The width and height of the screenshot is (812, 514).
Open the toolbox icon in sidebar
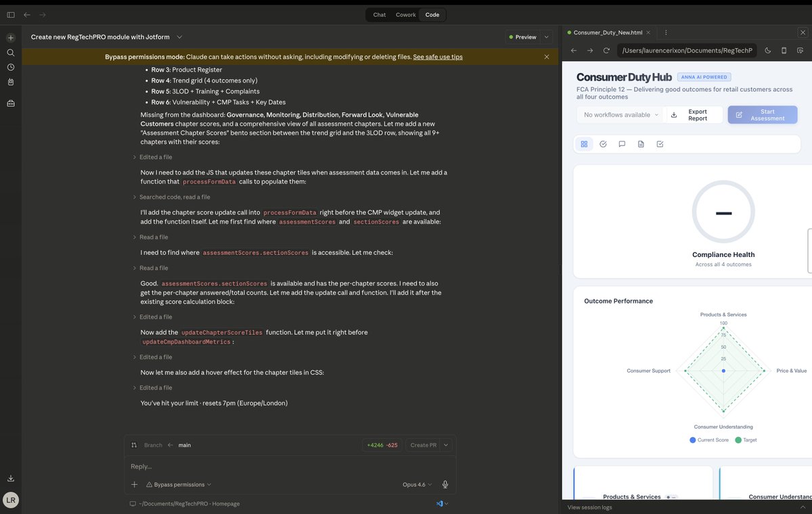[11, 103]
